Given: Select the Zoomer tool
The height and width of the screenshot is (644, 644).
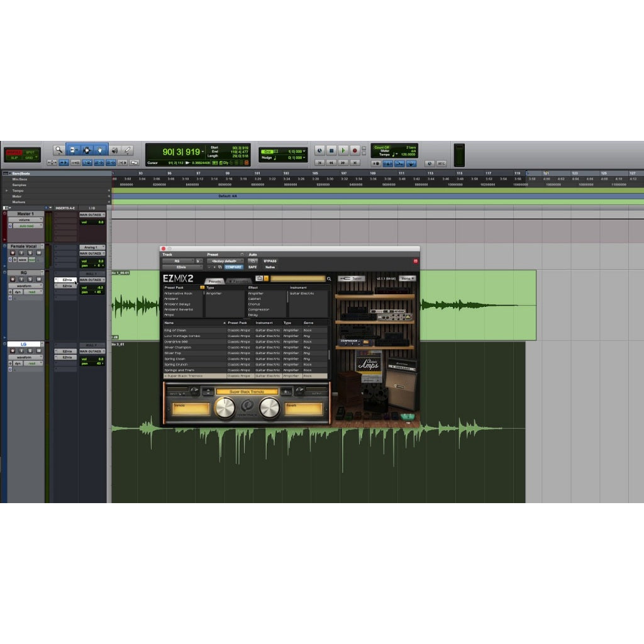Looking at the screenshot, I should pos(59,150).
